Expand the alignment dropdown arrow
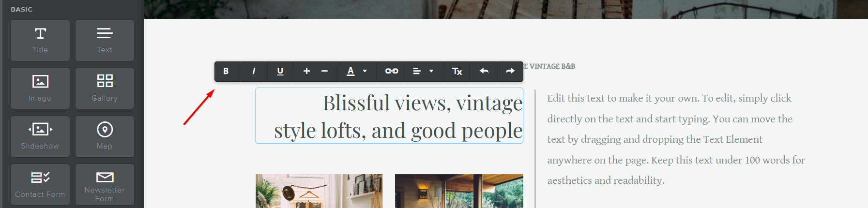 [x=431, y=71]
